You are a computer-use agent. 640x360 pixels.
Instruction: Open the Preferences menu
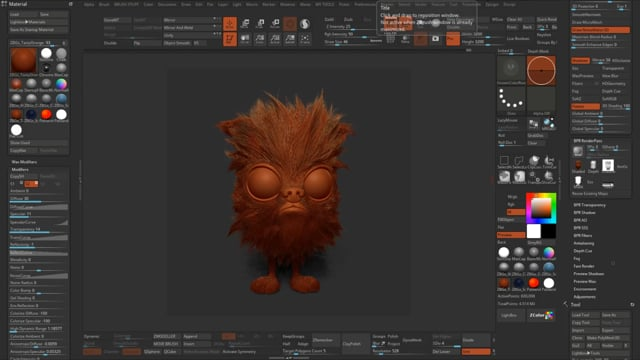pos(365,4)
